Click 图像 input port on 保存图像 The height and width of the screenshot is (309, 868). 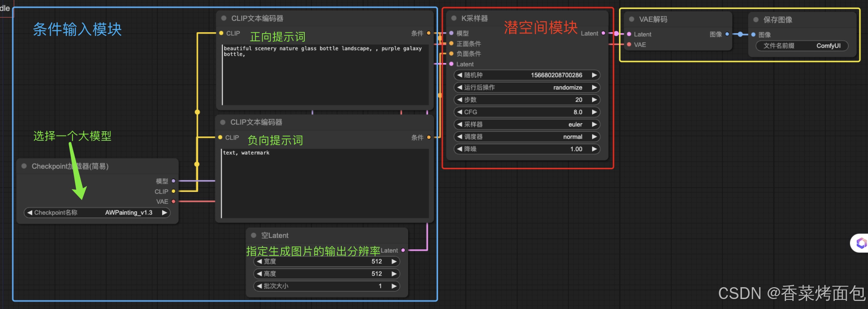753,35
